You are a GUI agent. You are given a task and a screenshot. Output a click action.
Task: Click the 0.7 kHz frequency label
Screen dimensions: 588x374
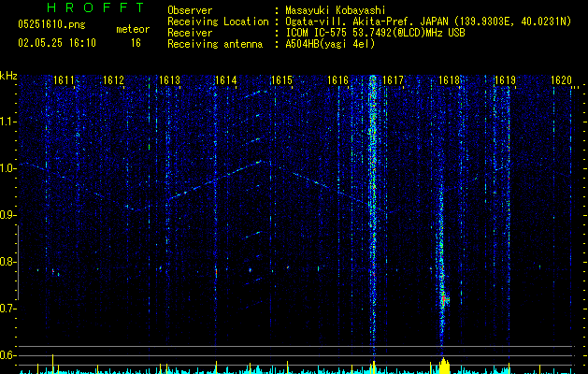pyautogui.click(x=7, y=309)
